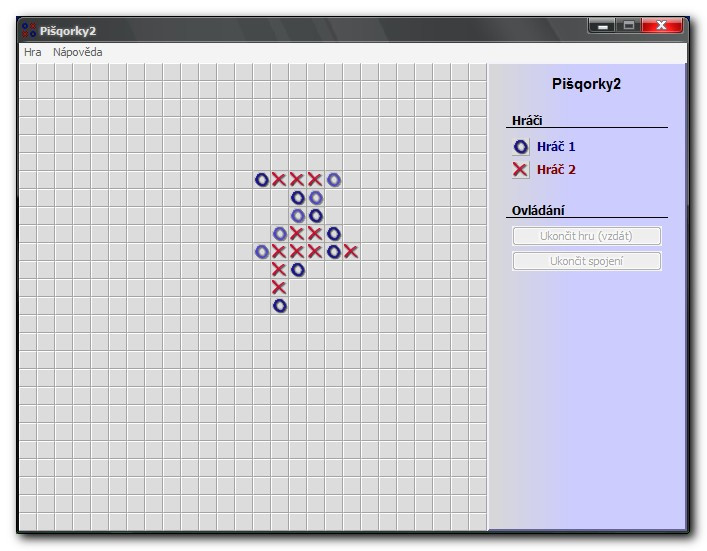This screenshot has height=551, width=707.
Task: Click the Ovládání section heading
Action: click(538, 211)
